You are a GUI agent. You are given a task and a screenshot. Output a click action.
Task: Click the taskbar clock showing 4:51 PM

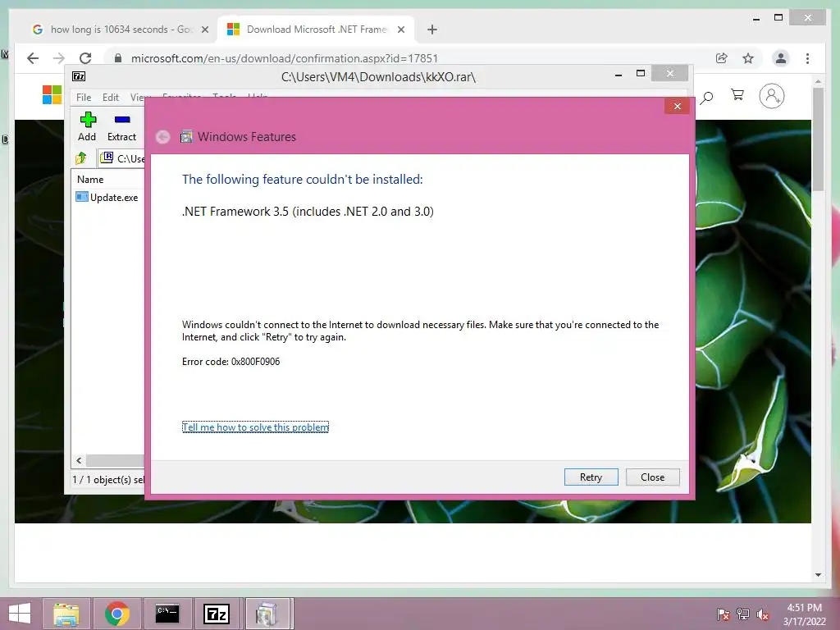(804, 614)
